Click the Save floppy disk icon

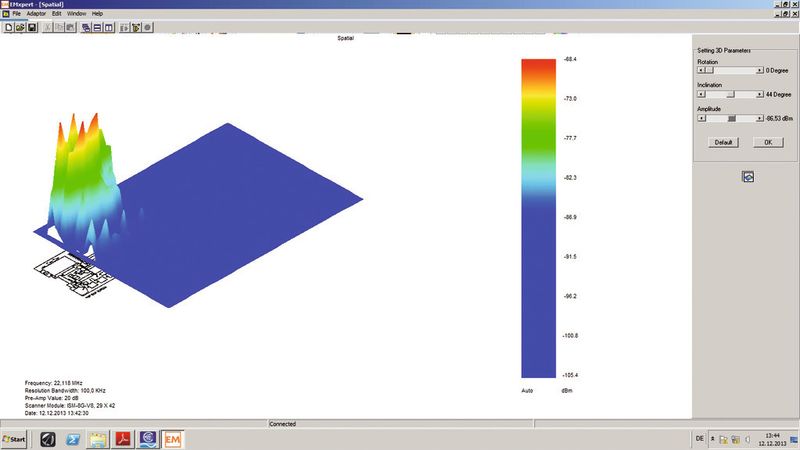coord(32,28)
